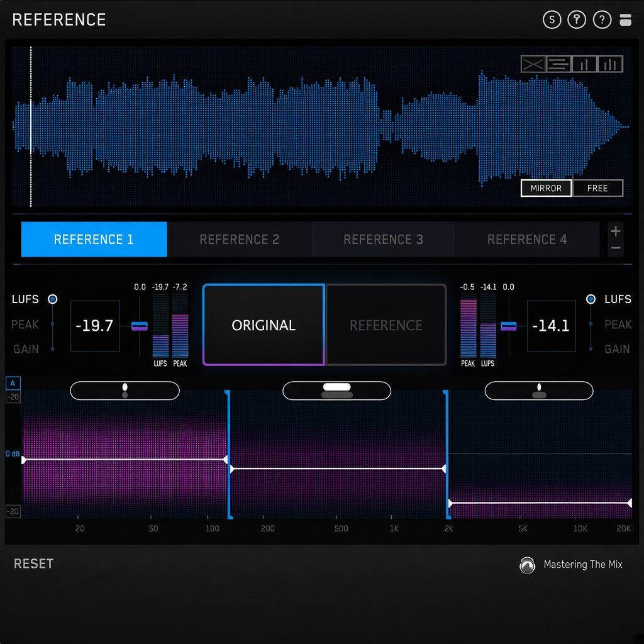Click the three vertical bars icon

[x=610, y=64]
